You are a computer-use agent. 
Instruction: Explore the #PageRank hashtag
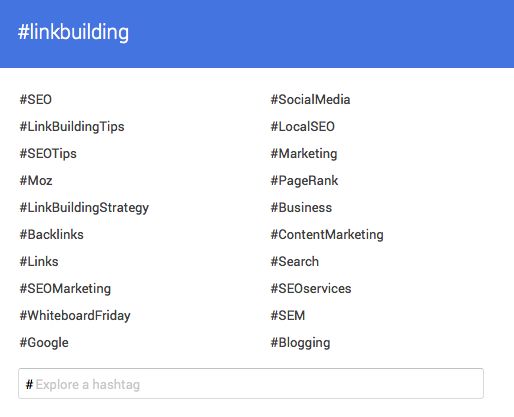(x=304, y=181)
